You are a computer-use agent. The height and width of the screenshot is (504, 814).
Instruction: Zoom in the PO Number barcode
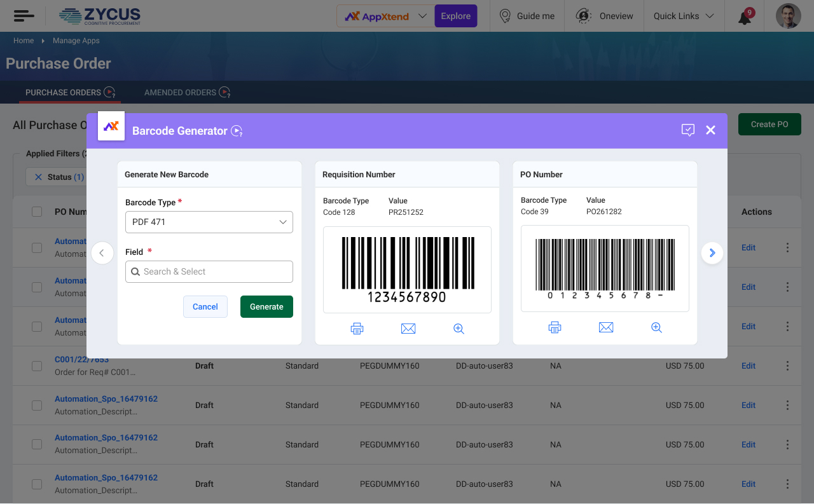point(657,327)
